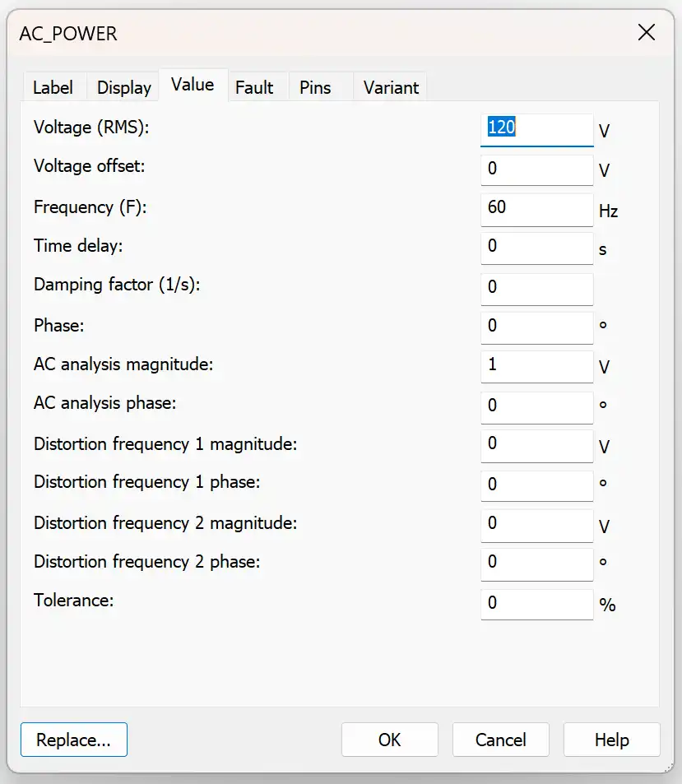The height and width of the screenshot is (784, 682).
Task: Select the AC analysis phase field
Action: pyautogui.click(x=536, y=406)
